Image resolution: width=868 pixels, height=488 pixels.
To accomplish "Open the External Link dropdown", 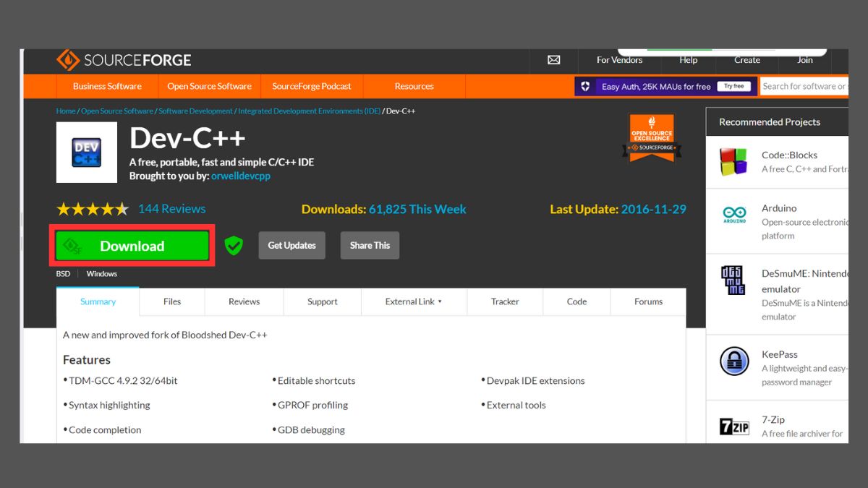I will (x=414, y=301).
